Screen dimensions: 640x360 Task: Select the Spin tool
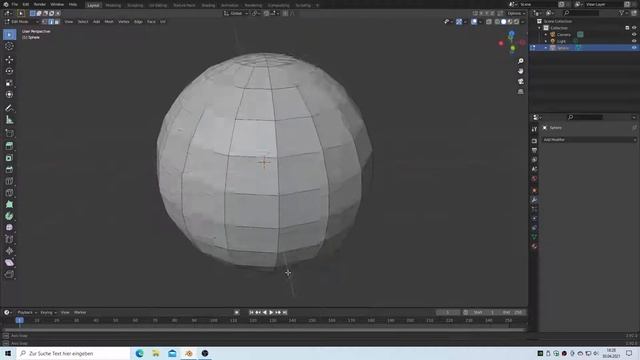9,216
